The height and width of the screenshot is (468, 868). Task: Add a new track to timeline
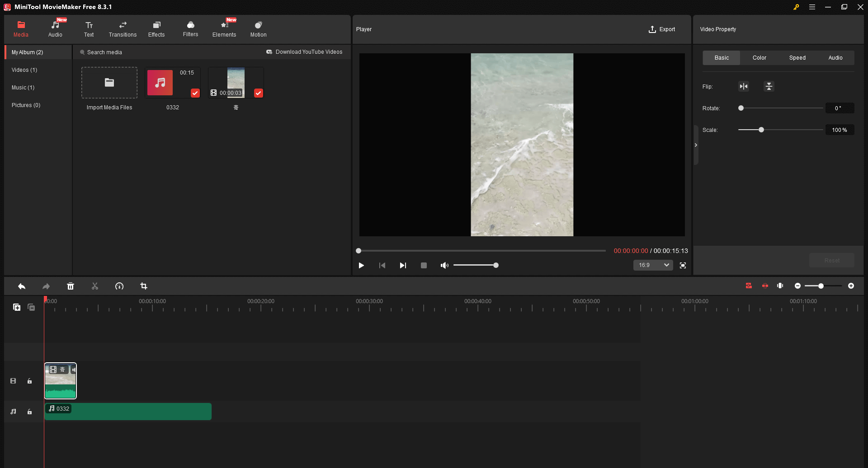[17, 307]
